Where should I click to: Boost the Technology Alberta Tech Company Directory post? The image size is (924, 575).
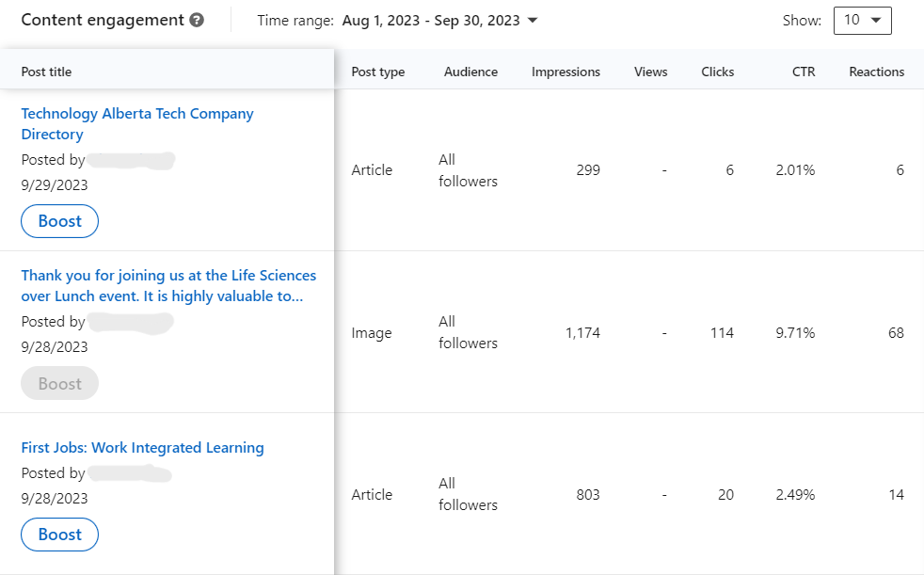coord(59,221)
